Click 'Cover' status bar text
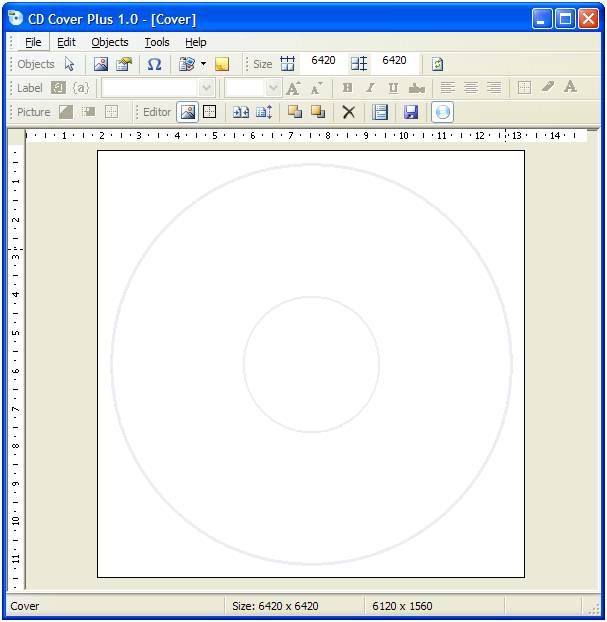Screen dimensions: 607x622 (x=25, y=606)
